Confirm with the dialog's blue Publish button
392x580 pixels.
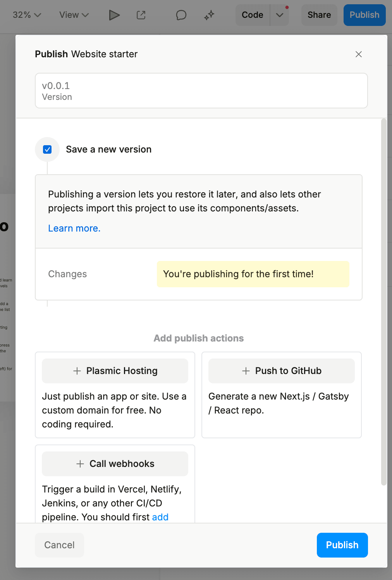pos(342,545)
